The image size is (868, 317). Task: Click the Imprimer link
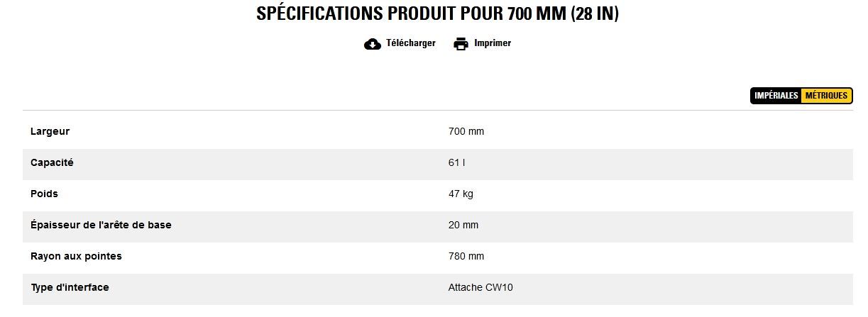tap(493, 43)
